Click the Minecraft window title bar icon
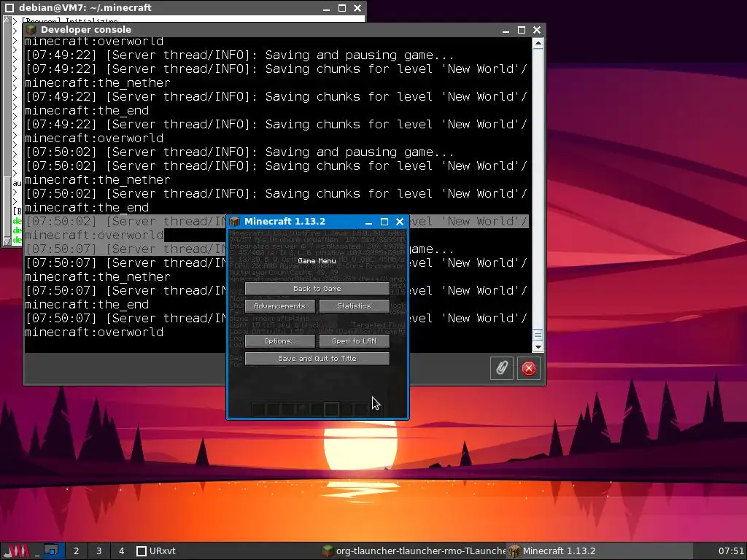Image resolution: width=747 pixels, height=560 pixels. 234,222
